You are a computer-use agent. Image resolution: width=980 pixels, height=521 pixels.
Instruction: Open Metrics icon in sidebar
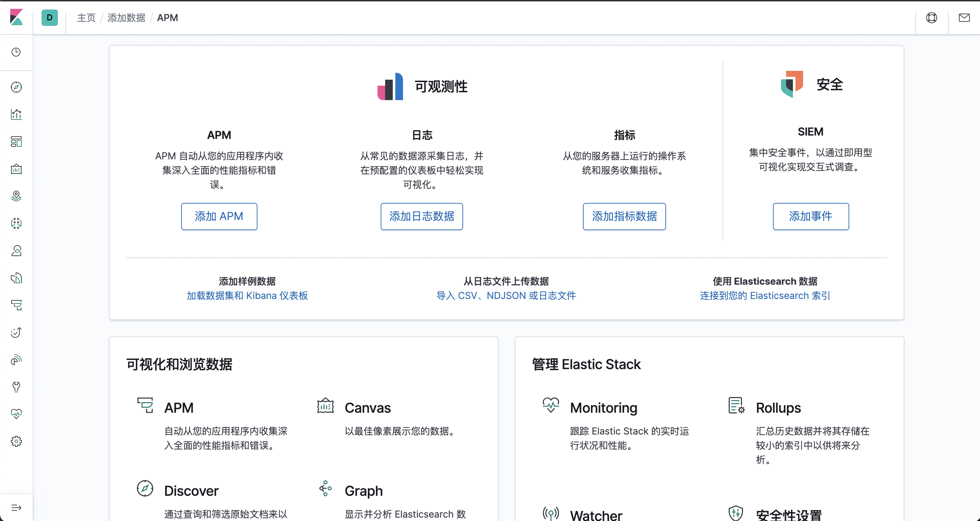point(16,250)
